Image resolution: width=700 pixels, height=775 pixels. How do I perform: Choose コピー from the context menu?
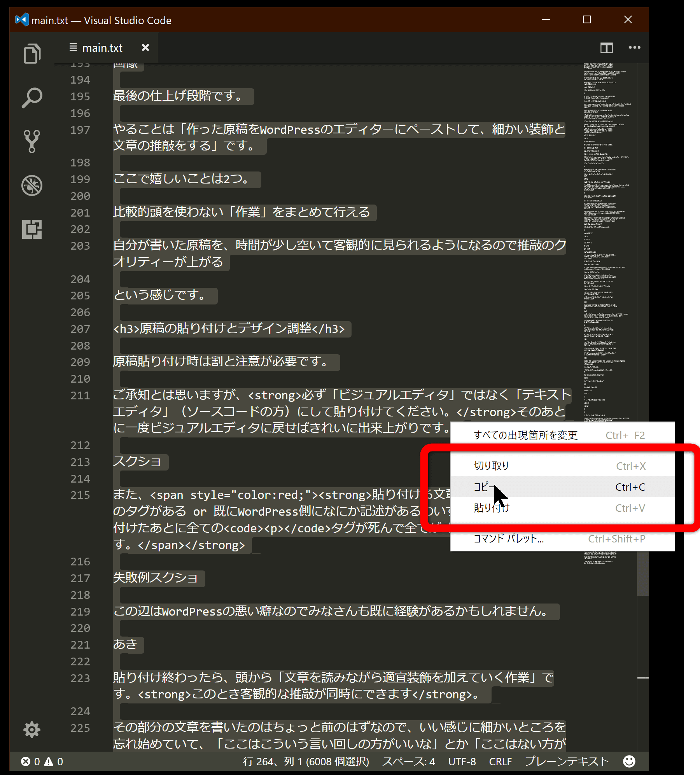point(562,486)
